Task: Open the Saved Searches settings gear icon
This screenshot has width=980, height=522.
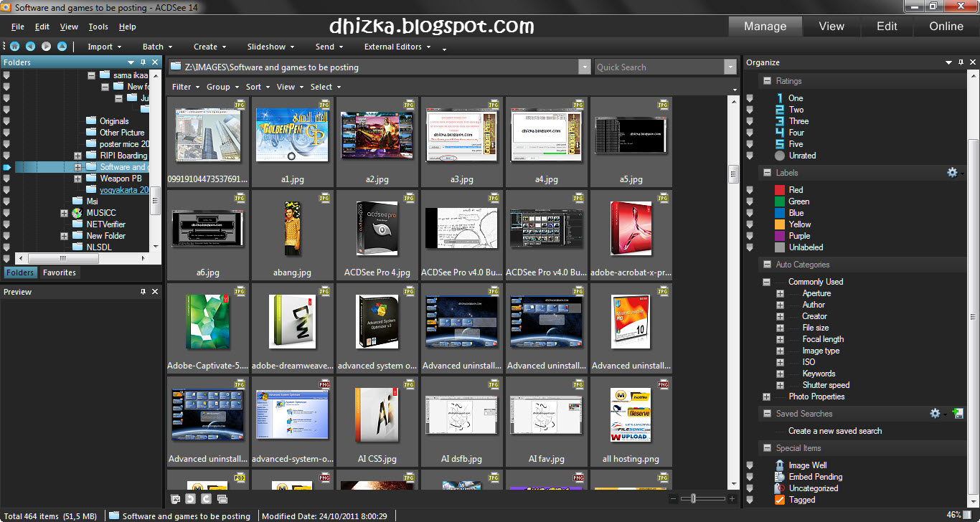Action: click(935, 414)
